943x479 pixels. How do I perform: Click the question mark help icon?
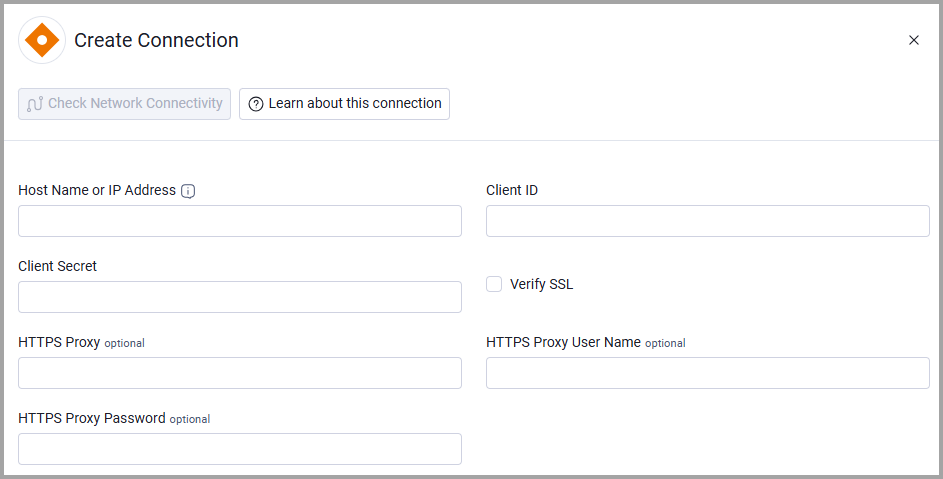(x=256, y=104)
